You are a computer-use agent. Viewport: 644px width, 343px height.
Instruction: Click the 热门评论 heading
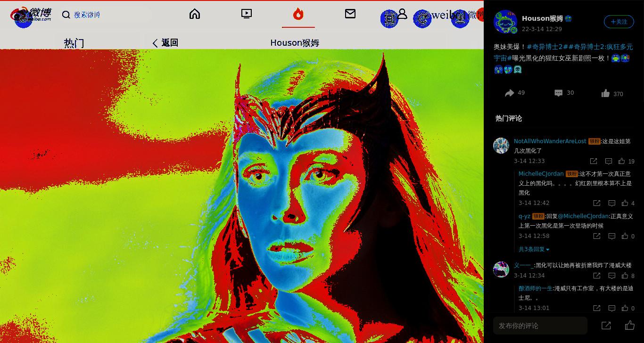click(x=509, y=119)
